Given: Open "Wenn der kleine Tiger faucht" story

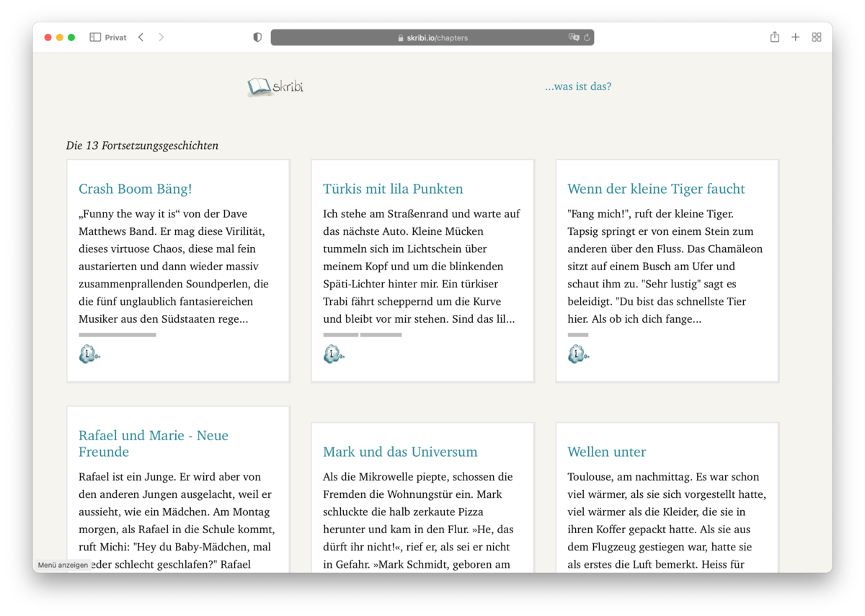Looking at the screenshot, I should coord(656,189).
